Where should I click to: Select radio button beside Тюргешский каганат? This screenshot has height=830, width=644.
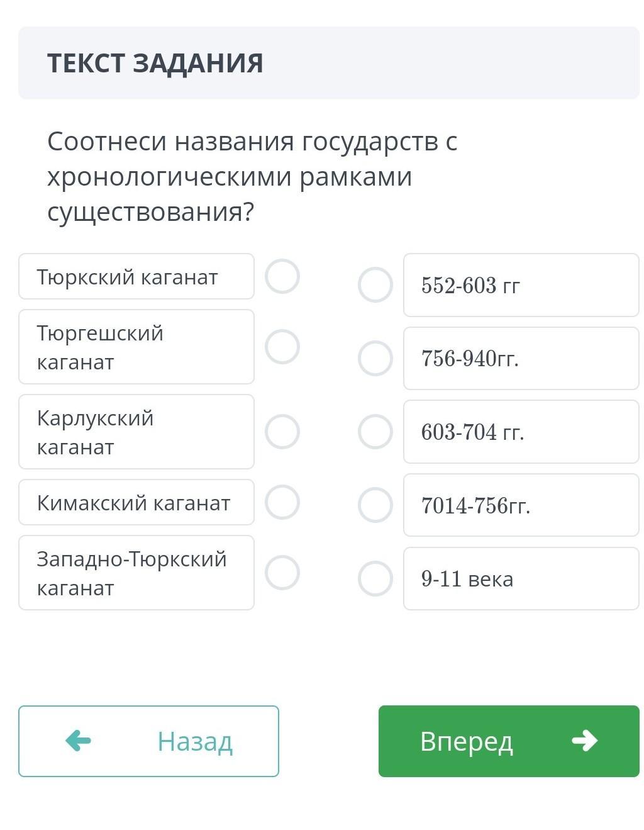(x=282, y=347)
